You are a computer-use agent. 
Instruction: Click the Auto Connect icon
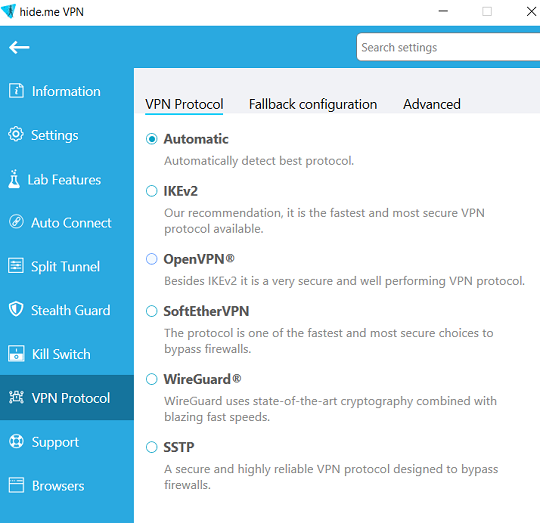(16, 222)
